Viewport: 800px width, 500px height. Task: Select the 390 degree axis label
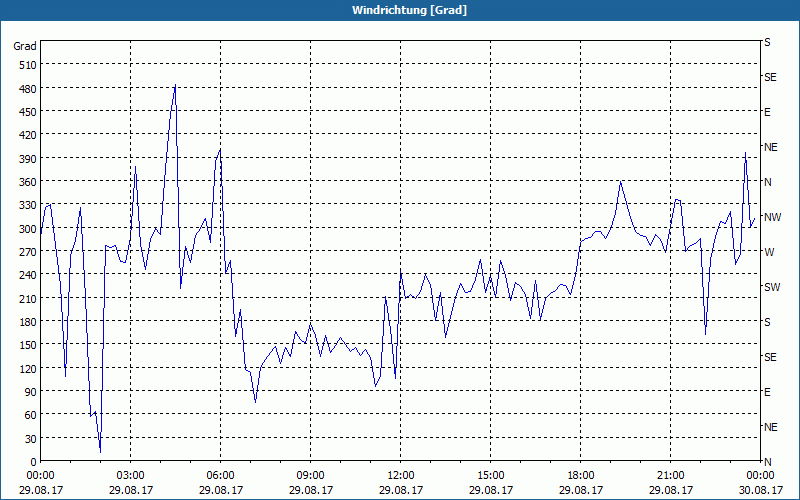[28, 159]
